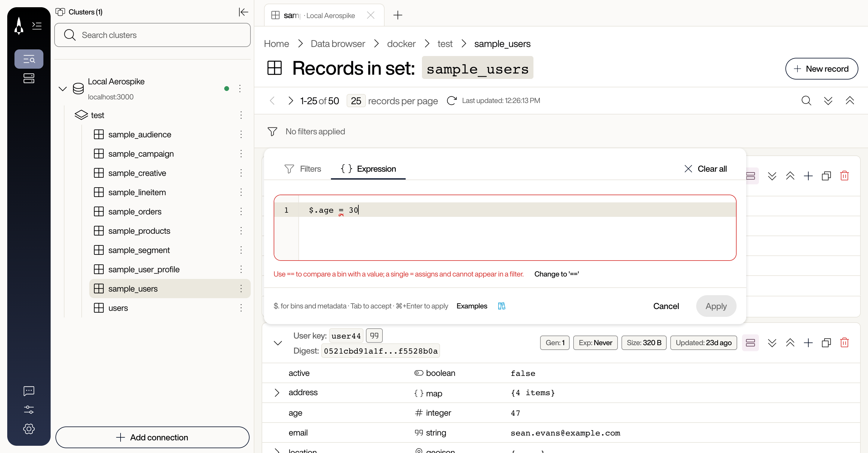
Task: Refresh the records list
Action: (451, 101)
